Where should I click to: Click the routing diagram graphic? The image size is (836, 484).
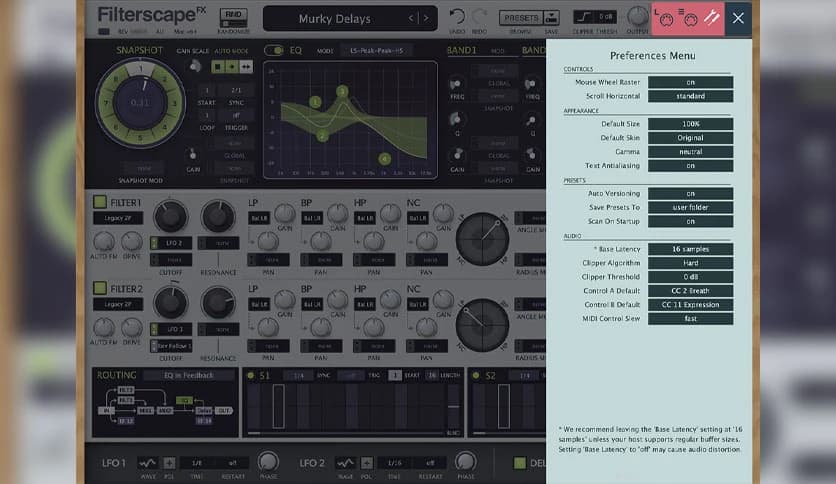165,406
